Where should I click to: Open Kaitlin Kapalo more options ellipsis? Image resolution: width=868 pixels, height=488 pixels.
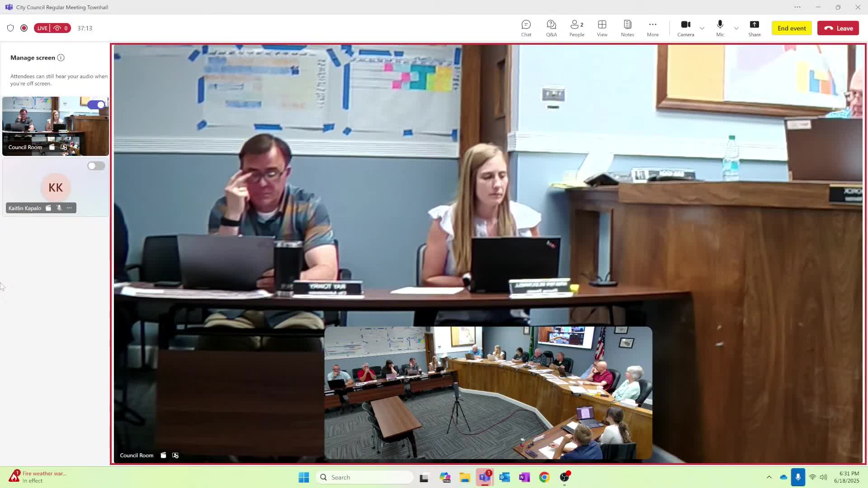(x=69, y=208)
